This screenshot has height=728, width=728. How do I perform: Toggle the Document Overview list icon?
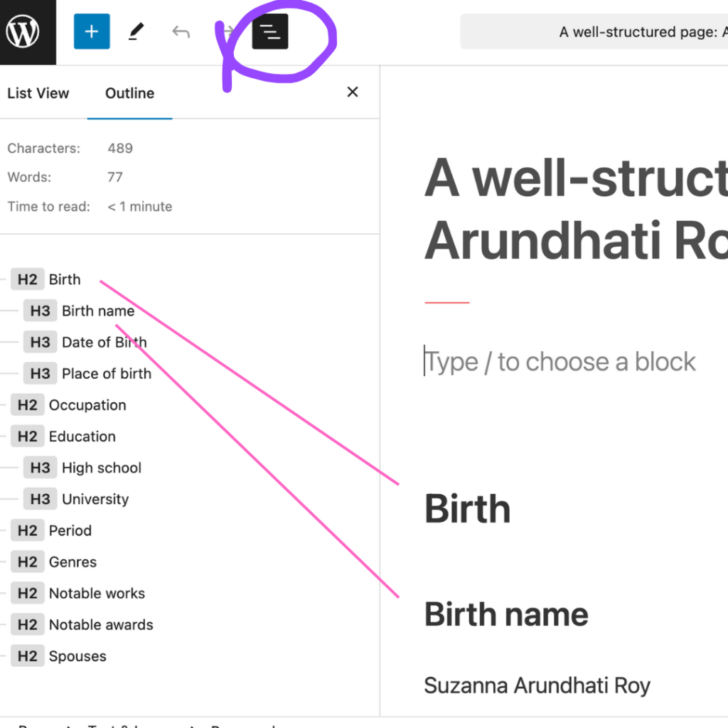(x=270, y=32)
